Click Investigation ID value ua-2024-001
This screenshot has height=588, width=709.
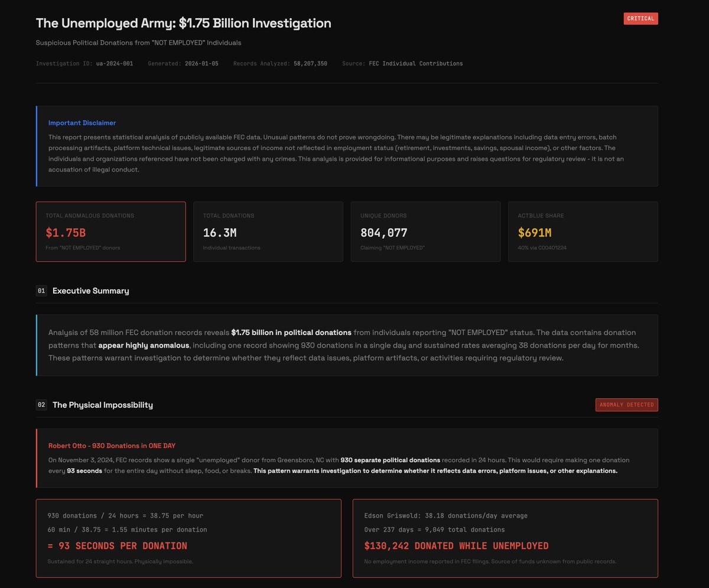115,63
